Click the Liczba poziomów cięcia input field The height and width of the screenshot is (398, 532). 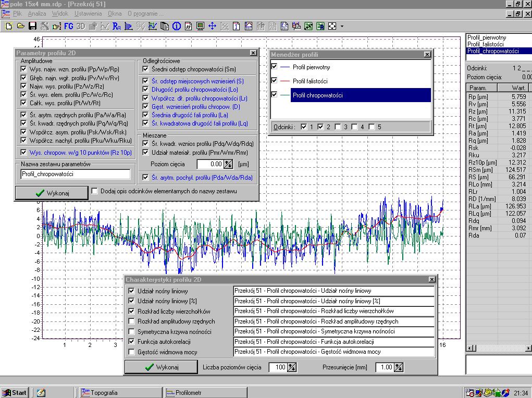pyautogui.click(x=278, y=367)
